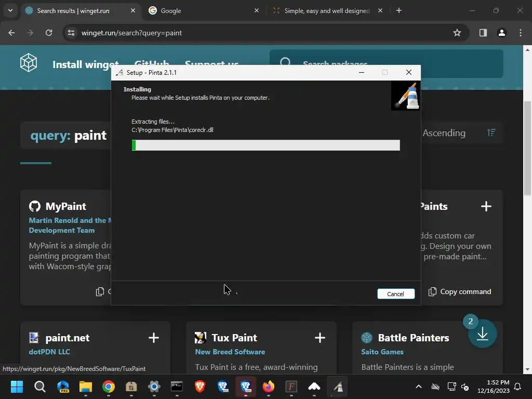Viewport: 532px width, 399px height.
Task: Open File Explorer from taskbar
Action: [86, 387]
